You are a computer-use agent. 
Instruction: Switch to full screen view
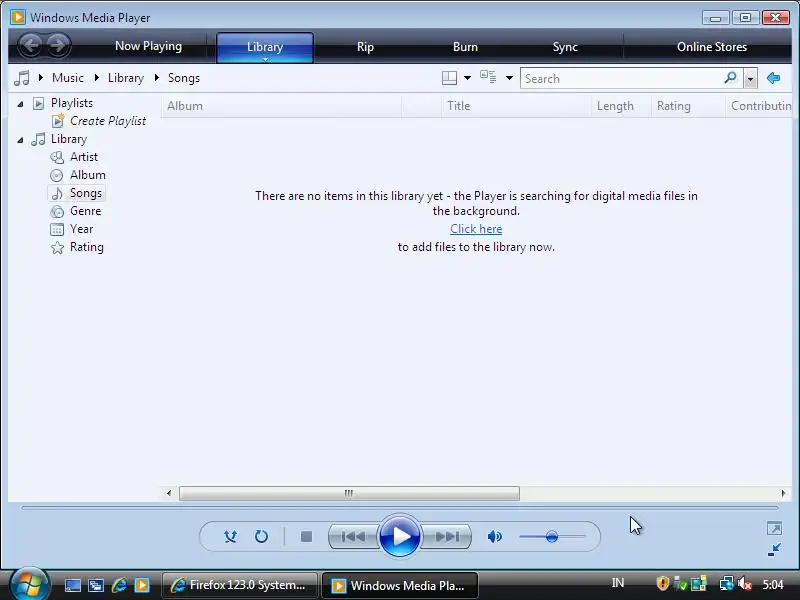774,528
